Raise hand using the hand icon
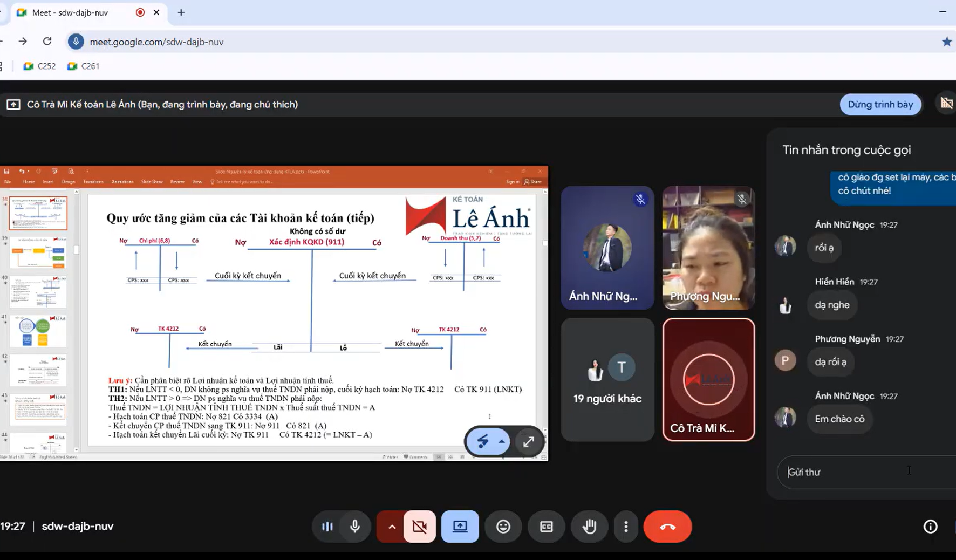The width and height of the screenshot is (956, 560). [x=589, y=527]
